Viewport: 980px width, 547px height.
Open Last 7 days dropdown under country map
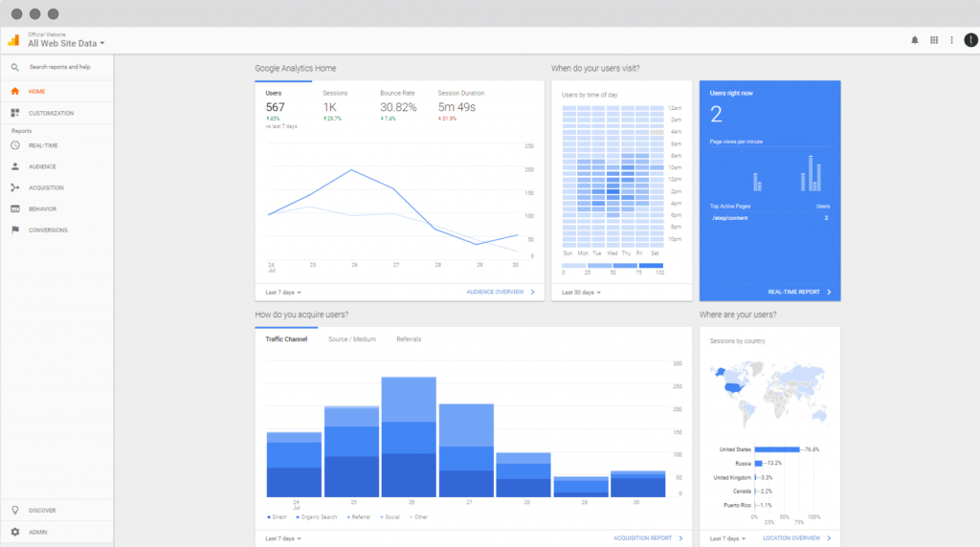point(727,538)
